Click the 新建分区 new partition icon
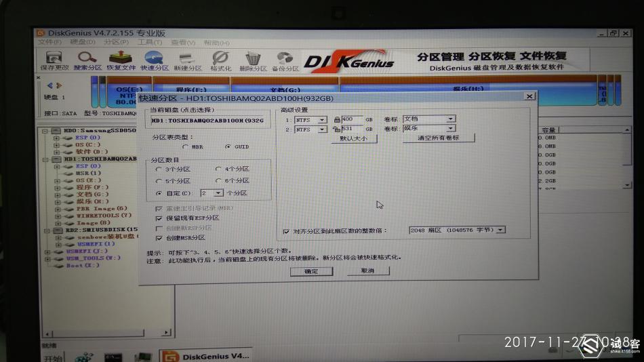 click(187, 61)
